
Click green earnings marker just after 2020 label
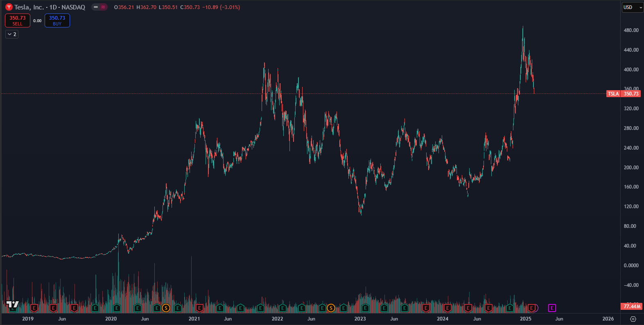coord(117,308)
